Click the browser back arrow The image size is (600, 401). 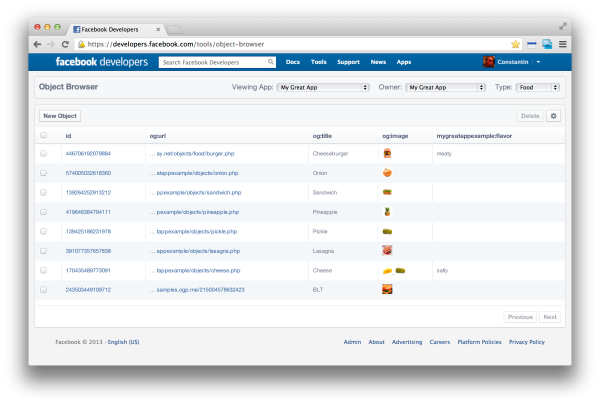coord(37,44)
